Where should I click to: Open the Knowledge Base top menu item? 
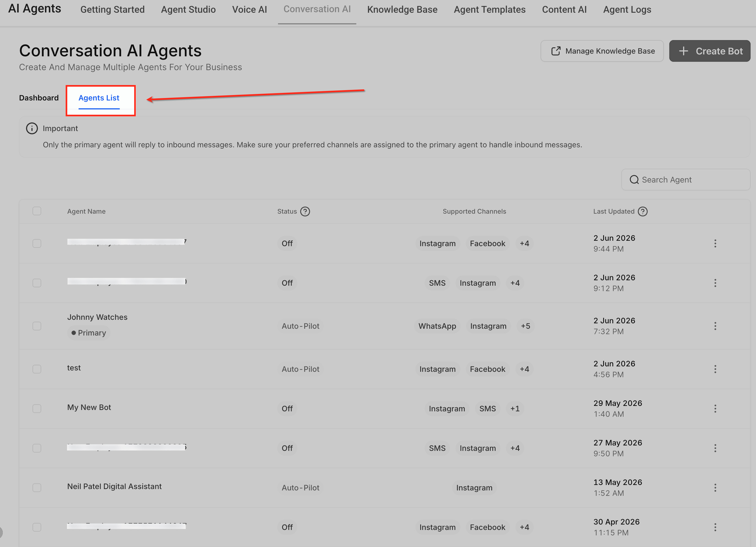402,10
